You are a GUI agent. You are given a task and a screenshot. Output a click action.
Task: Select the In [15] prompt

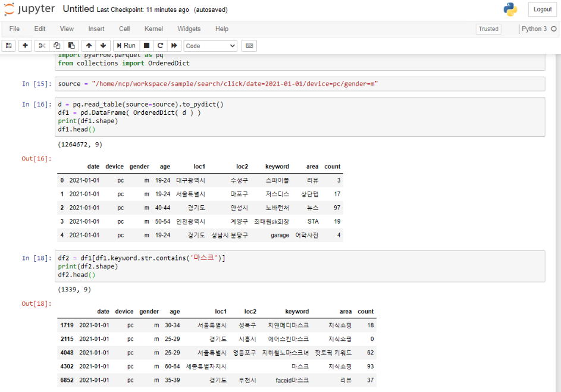coord(37,84)
